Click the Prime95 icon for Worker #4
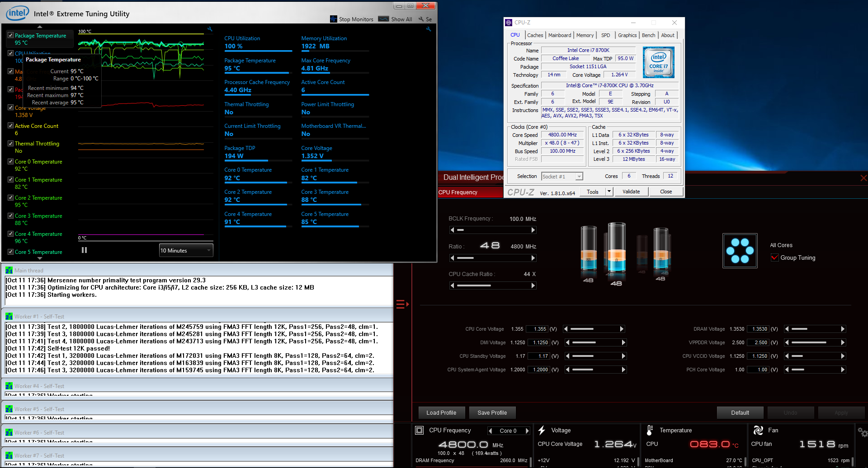Image resolution: width=868 pixels, height=468 pixels. tap(9, 386)
